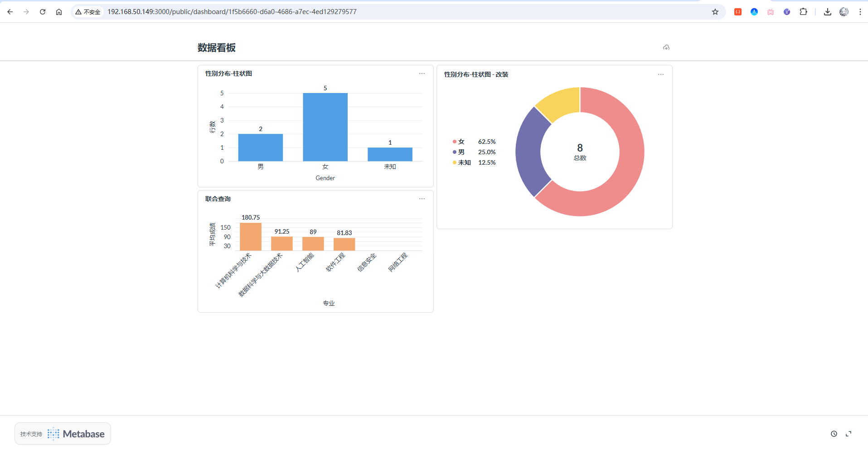Go to browser home page icon
Viewport: 868px width, 451px height.
pos(59,12)
